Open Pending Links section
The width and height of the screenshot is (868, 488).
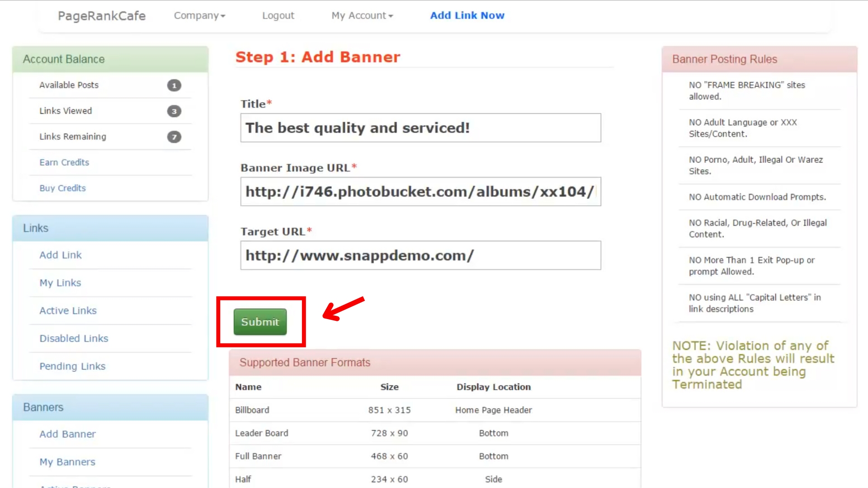72,366
